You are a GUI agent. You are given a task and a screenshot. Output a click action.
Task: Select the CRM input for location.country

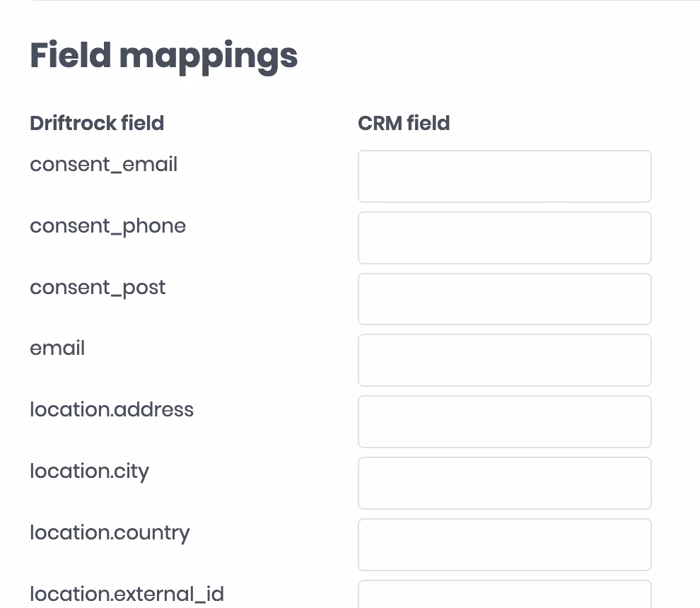pos(504,544)
